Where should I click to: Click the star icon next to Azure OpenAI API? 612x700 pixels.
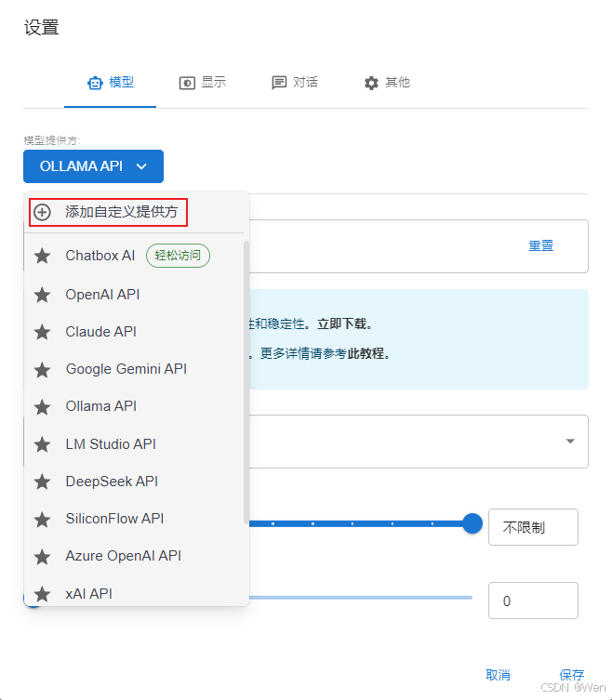coord(43,557)
